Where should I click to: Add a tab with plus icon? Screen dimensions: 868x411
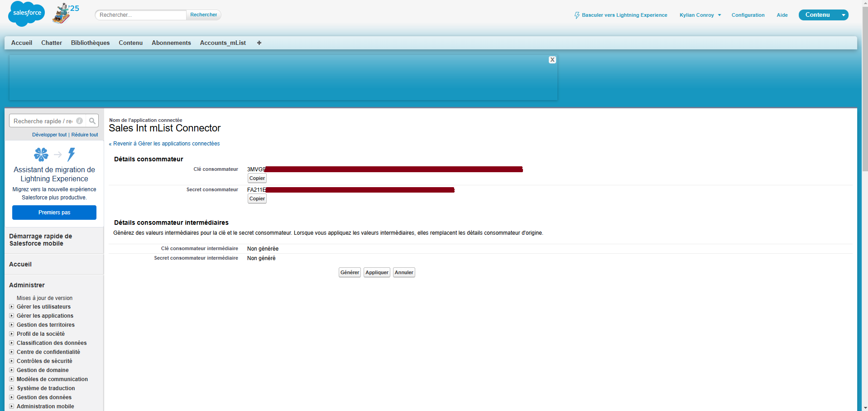259,43
